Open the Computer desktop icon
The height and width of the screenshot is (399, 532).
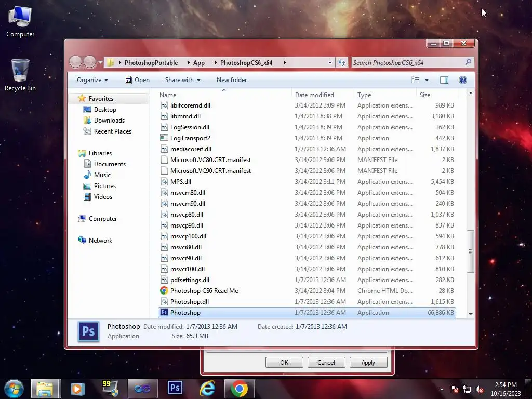[20, 21]
